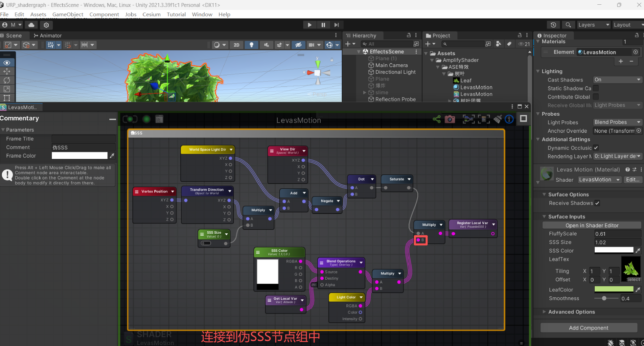This screenshot has height=346, width=644.
Task: Click the clean unused nodes brush icon
Action: pos(498,119)
